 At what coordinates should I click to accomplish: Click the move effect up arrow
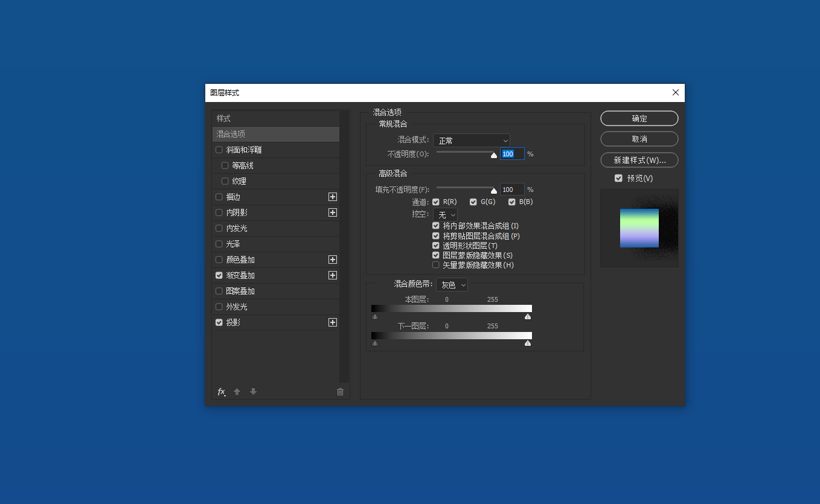point(237,392)
